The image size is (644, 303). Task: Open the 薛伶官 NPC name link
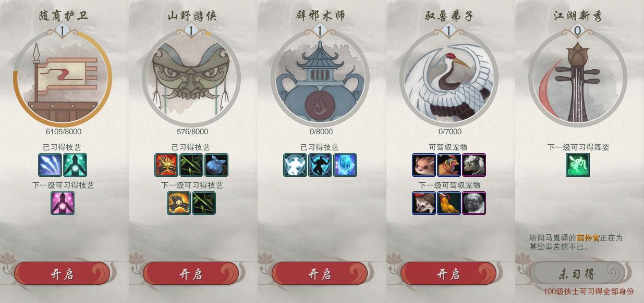(x=588, y=238)
